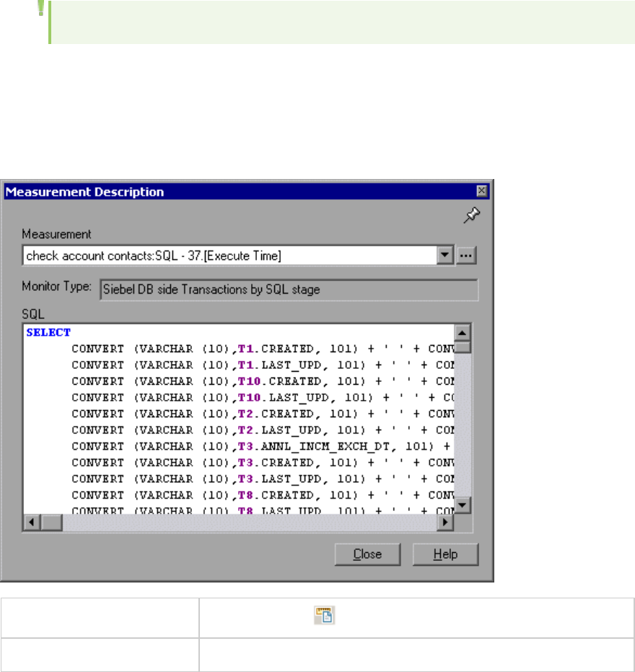The image size is (635, 672).
Task: Click the T1.LAST_UPD line in SQL
Action: pyautogui.click(x=262, y=365)
